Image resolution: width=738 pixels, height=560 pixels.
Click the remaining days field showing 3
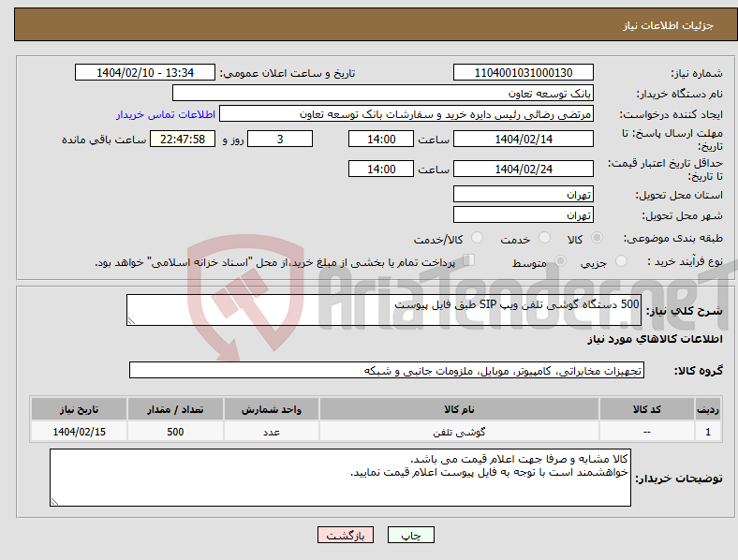[x=280, y=139]
